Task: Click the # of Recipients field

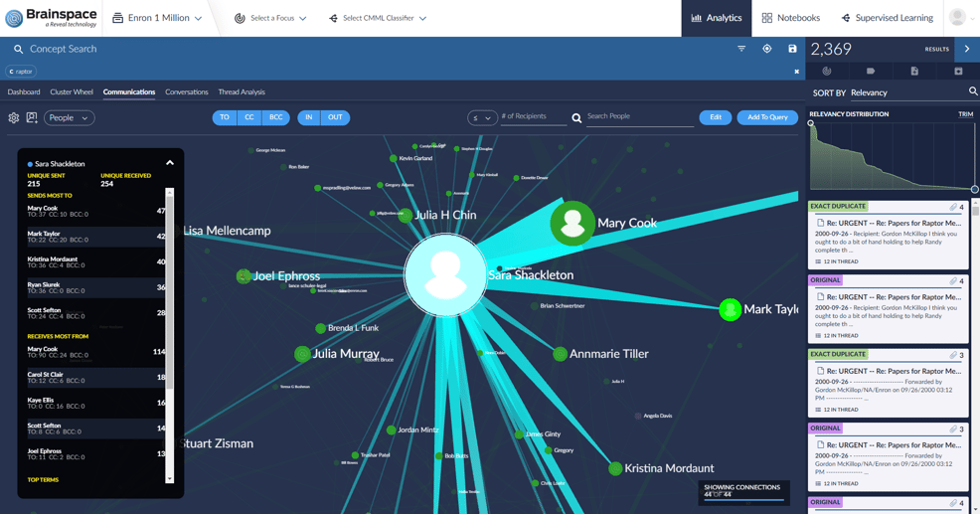Action: click(x=533, y=117)
